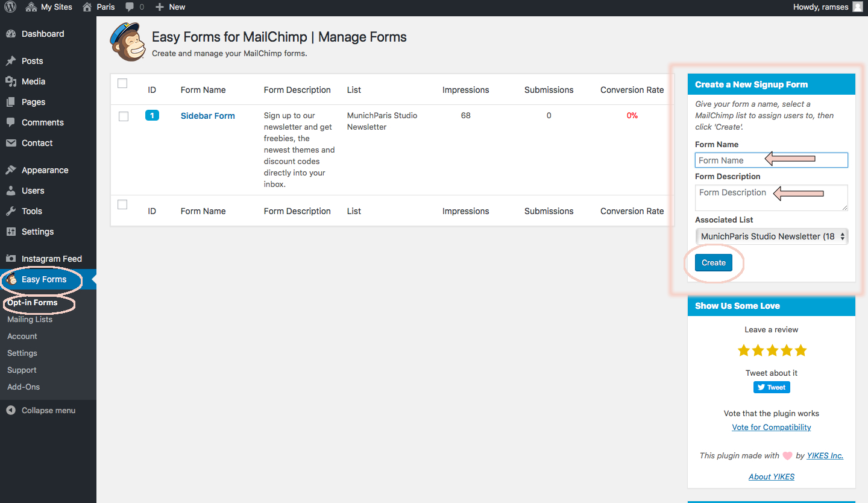This screenshot has width=868, height=503.
Task: Click Vote for Compatibility link
Action: click(x=772, y=427)
